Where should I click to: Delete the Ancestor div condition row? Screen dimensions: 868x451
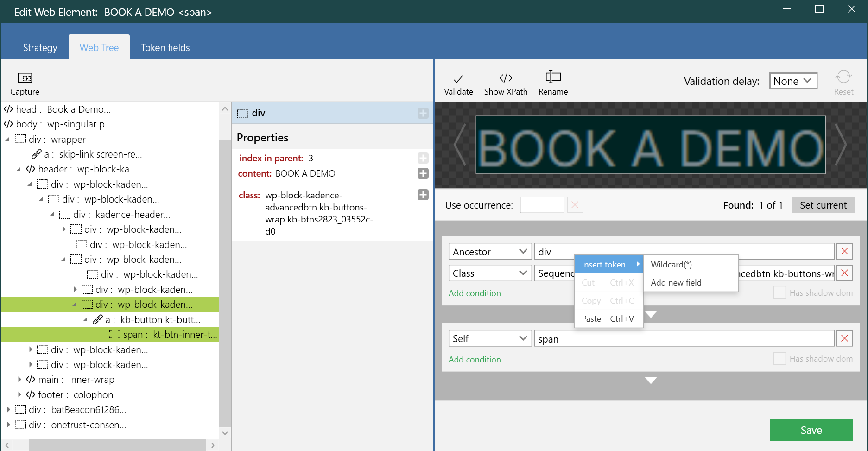[x=845, y=251]
